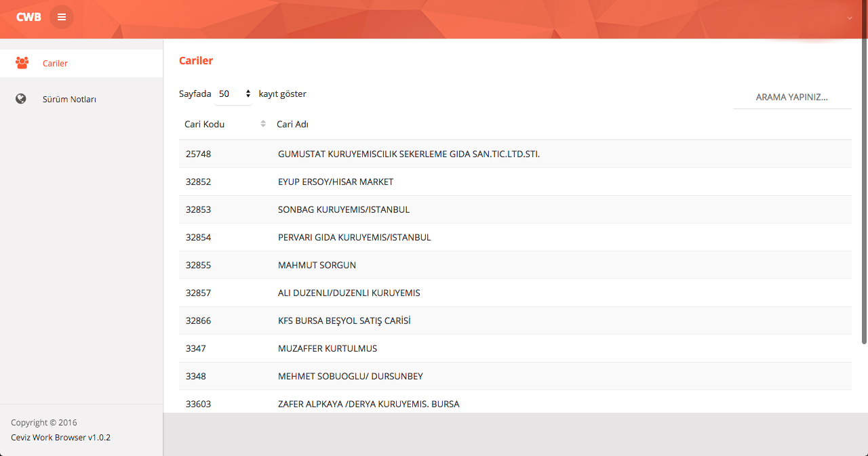Open the top-right user dropdown chevron
Image resolution: width=868 pixels, height=456 pixels.
850,18
